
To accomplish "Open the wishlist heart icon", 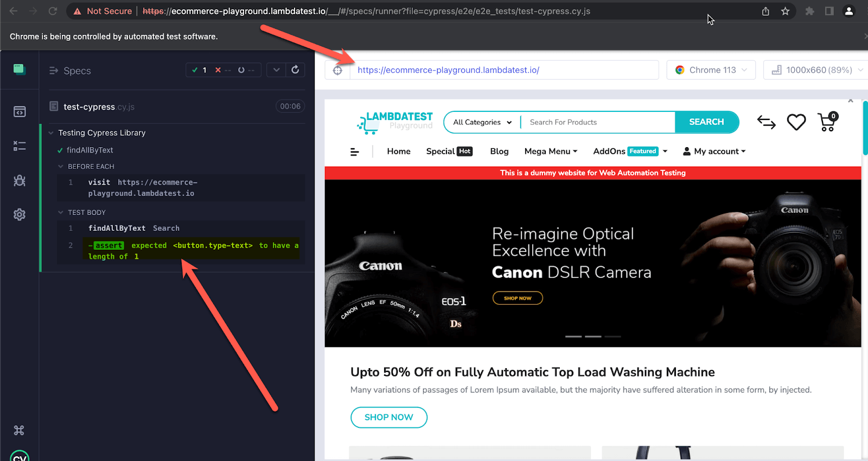I will (796, 122).
